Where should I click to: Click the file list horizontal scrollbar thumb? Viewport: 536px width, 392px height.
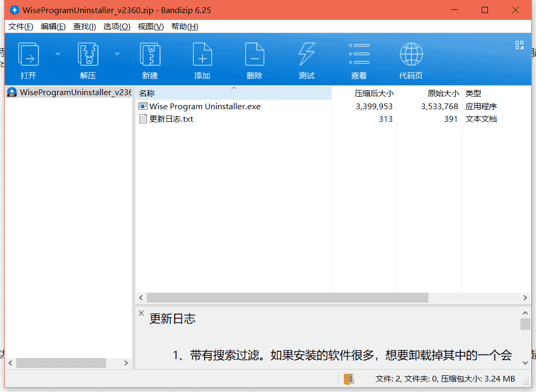point(287,297)
